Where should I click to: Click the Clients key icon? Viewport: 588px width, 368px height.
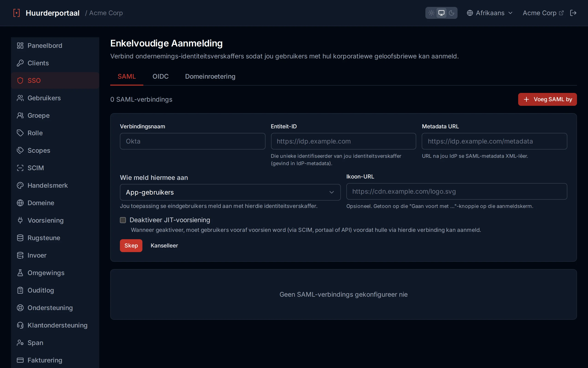click(x=20, y=63)
